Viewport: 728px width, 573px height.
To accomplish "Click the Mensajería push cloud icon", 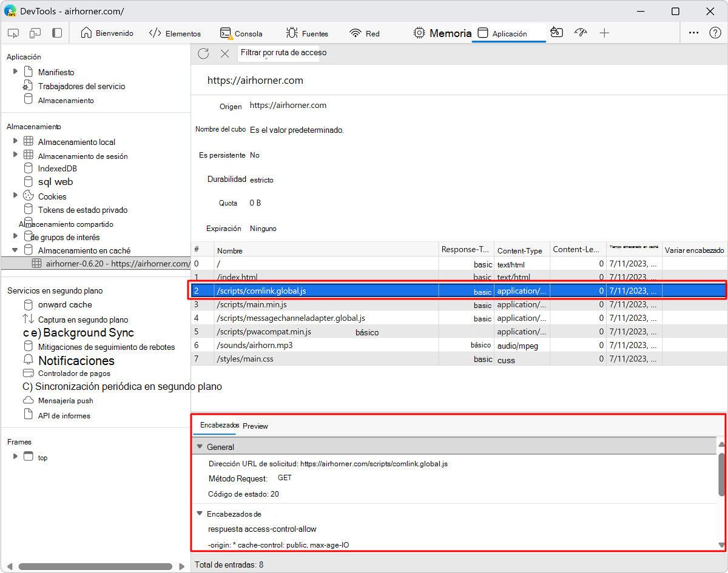I will [28, 400].
